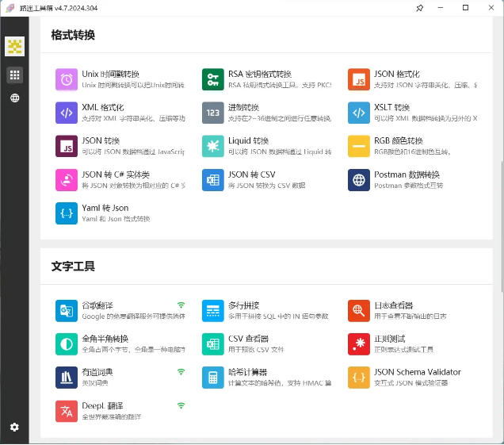The width and height of the screenshot is (504, 445).
Task: Click the Yaml 和 Json 格式转换 description
Action: [116, 219]
